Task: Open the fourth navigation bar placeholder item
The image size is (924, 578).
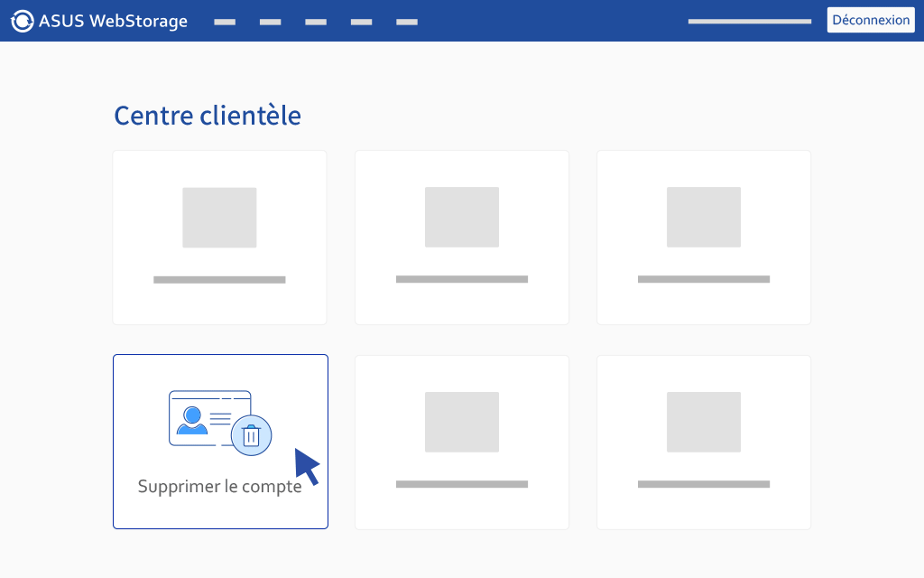Action: 361,22
